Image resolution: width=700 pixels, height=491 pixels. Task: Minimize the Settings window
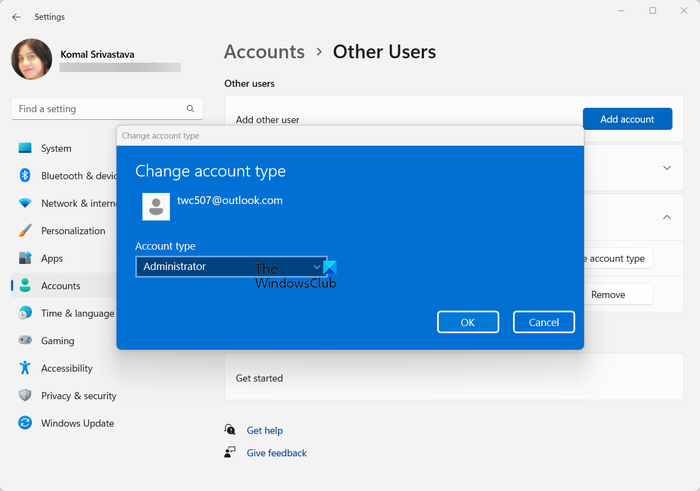(621, 10)
